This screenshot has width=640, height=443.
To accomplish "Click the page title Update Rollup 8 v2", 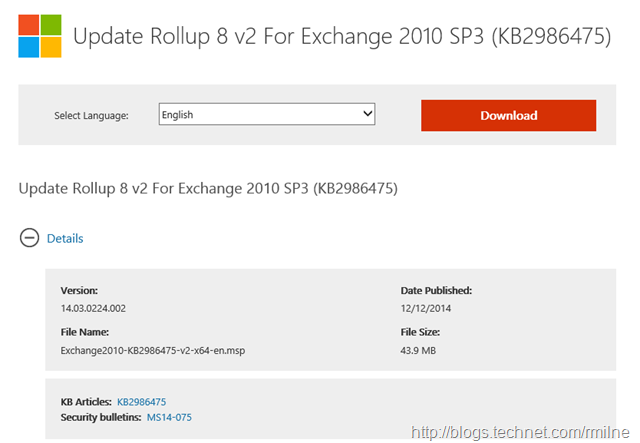I will tap(342, 36).
